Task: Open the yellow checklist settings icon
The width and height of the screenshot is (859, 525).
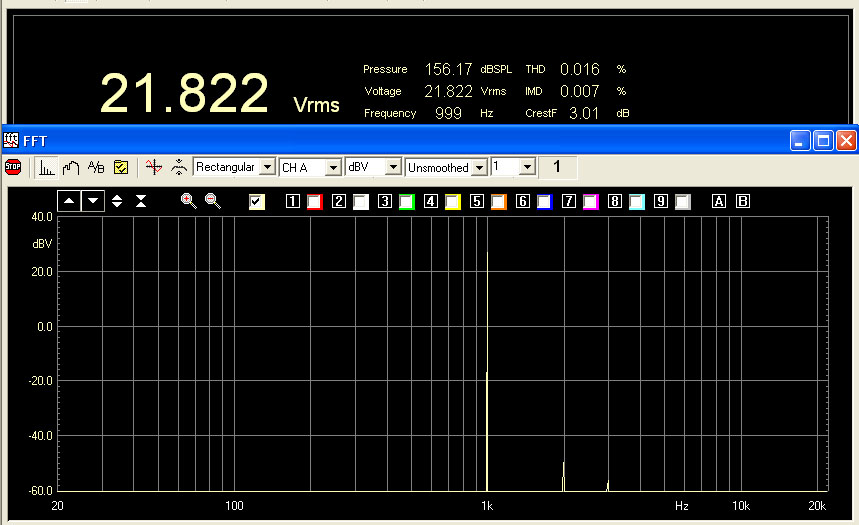Action: pos(121,167)
